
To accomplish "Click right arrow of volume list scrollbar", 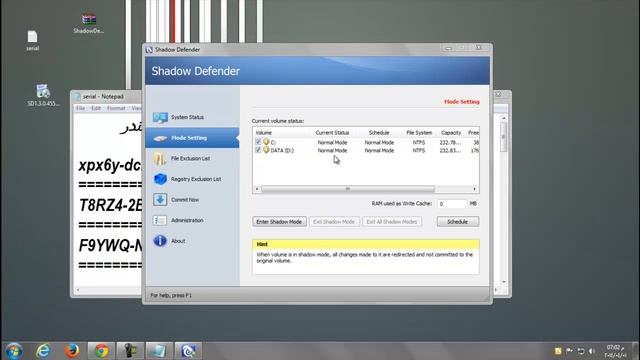I will pyautogui.click(x=475, y=189).
